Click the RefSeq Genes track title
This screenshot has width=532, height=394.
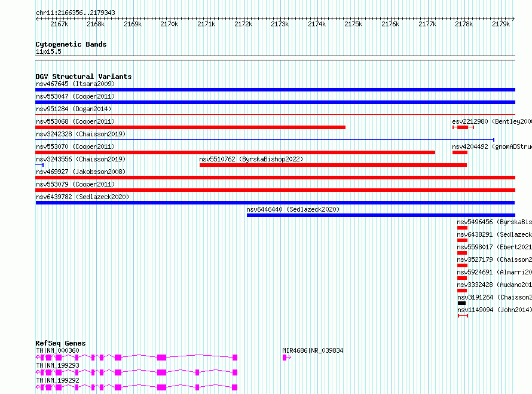click(x=60, y=343)
